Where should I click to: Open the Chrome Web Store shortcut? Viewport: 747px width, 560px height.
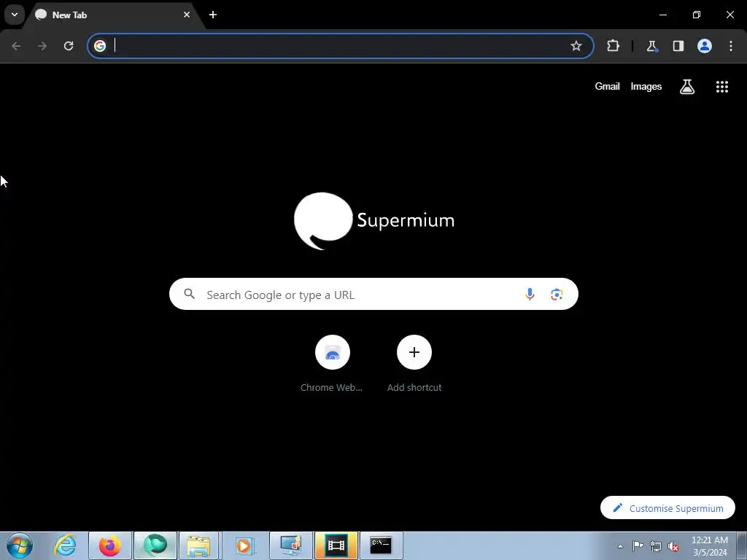click(332, 364)
